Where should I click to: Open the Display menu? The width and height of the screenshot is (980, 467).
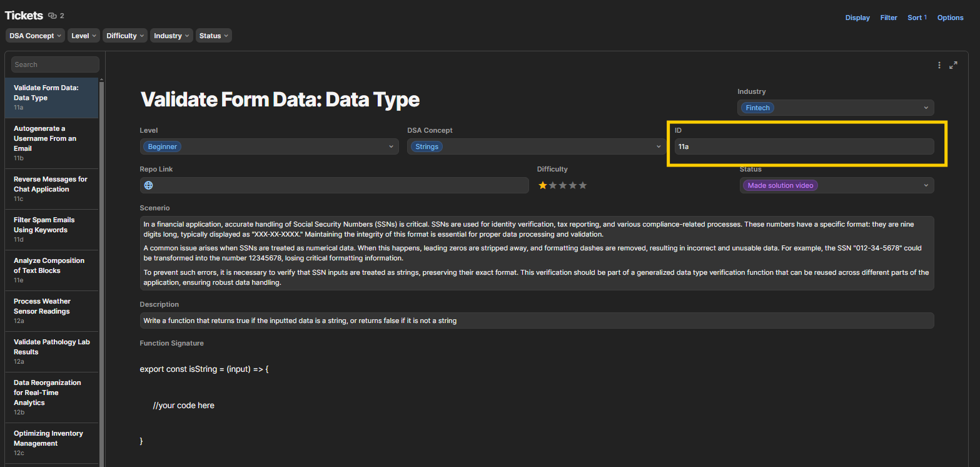point(857,18)
